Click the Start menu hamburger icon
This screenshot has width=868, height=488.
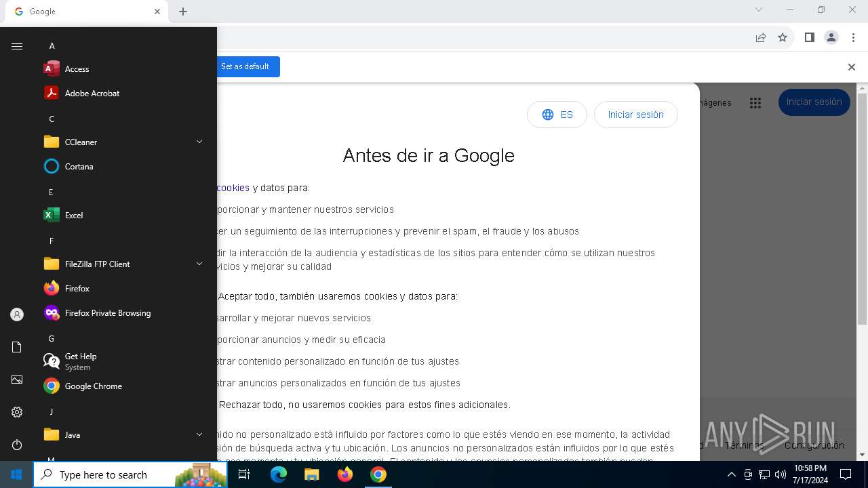[17, 46]
